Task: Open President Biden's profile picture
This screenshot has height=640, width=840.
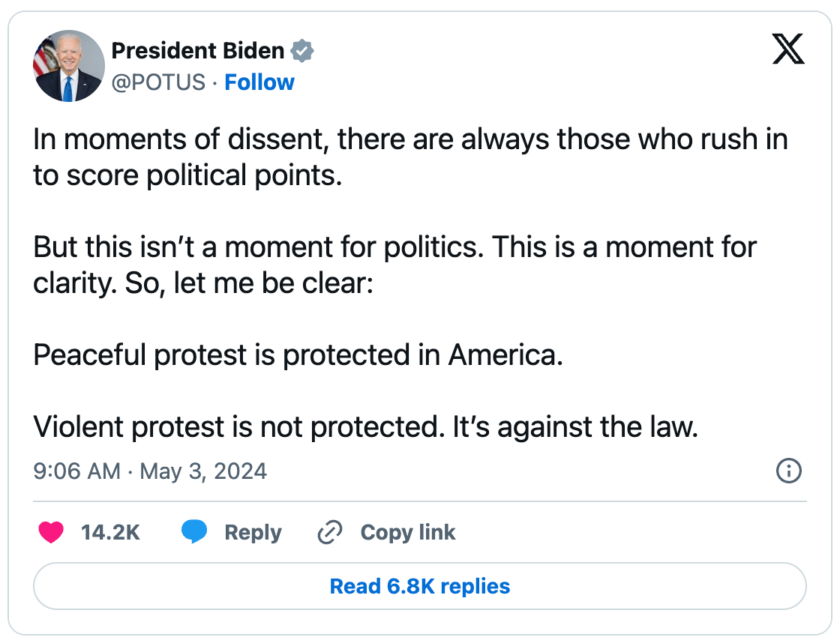Action: 68,65
